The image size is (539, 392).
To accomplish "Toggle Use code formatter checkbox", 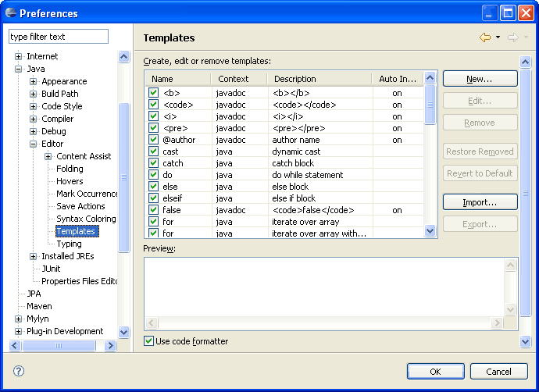I will tap(148, 340).
